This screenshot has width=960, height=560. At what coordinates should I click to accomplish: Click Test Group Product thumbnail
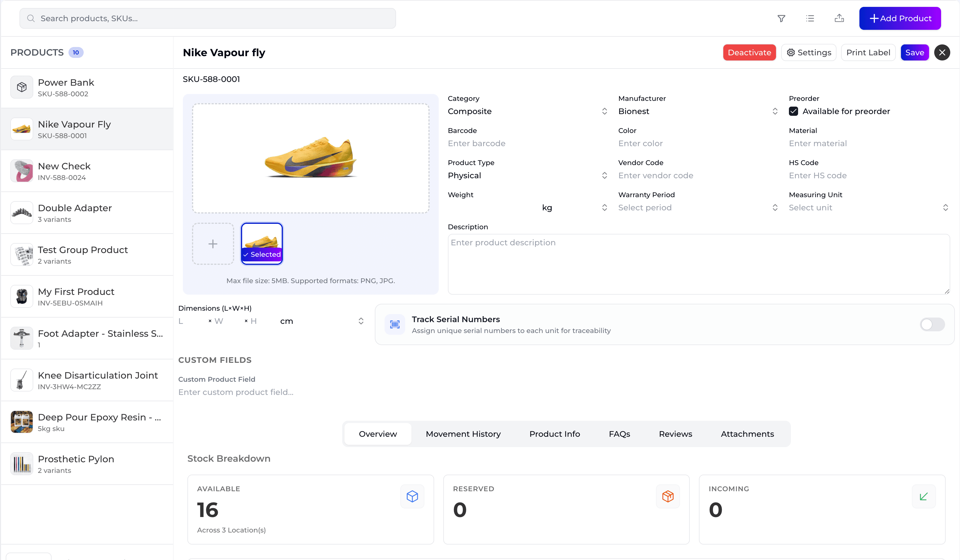[22, 255]
